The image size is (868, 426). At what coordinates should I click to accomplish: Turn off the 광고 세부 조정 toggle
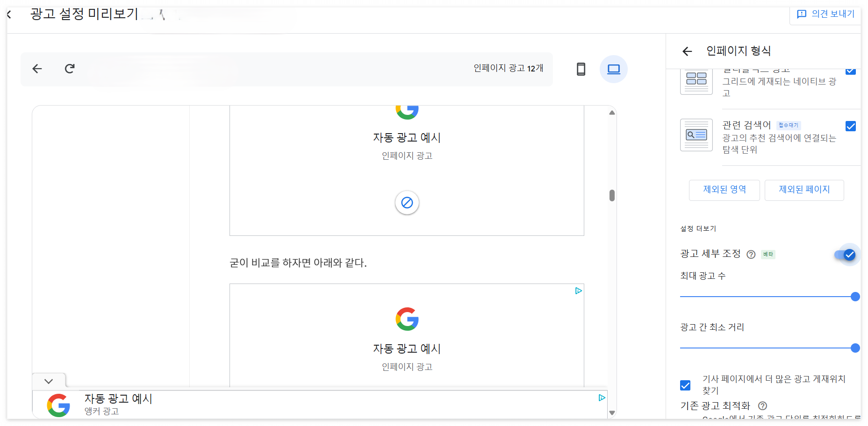[846, 255]
